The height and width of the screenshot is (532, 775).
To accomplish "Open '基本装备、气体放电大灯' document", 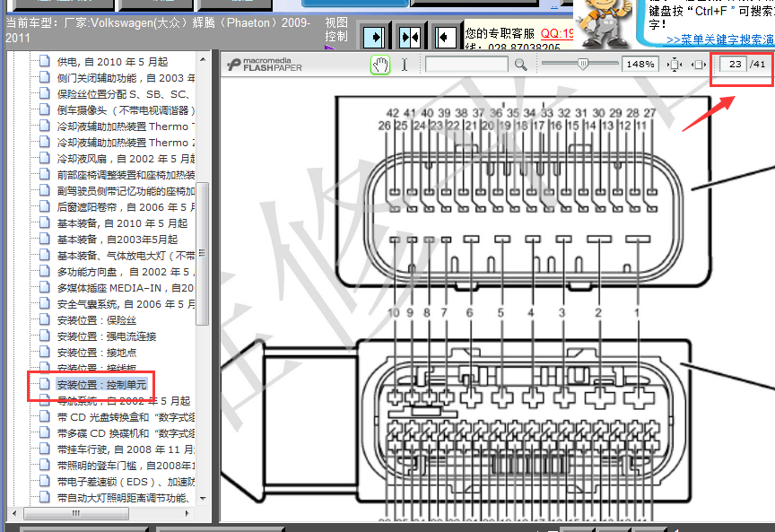I will 126,256.
